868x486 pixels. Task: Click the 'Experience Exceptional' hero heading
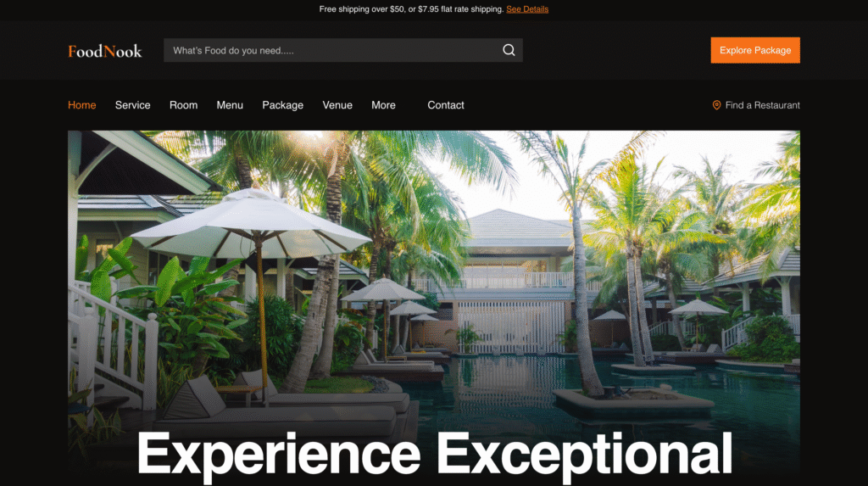435,453
